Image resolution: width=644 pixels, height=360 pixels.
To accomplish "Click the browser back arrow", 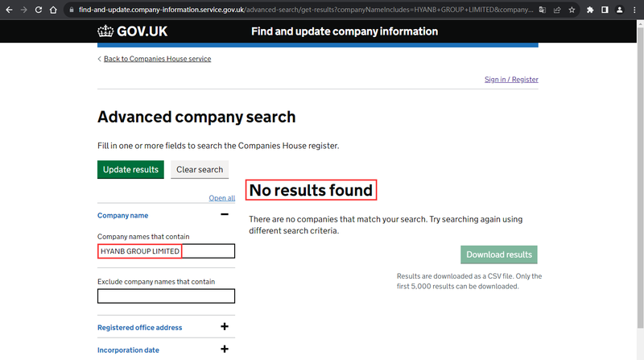I will pyautogui.click(x=9, y=10).
